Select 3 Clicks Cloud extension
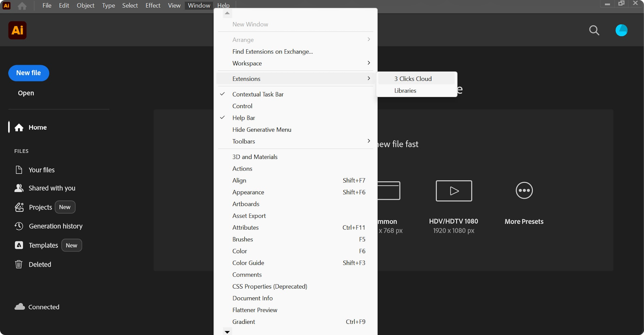 (413, 79)
